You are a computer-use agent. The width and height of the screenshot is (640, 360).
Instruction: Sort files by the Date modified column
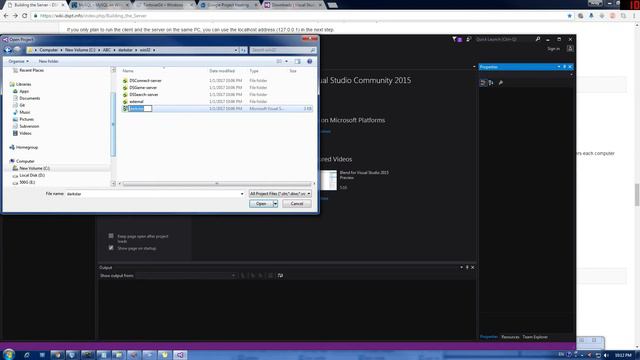coord(222,71)
